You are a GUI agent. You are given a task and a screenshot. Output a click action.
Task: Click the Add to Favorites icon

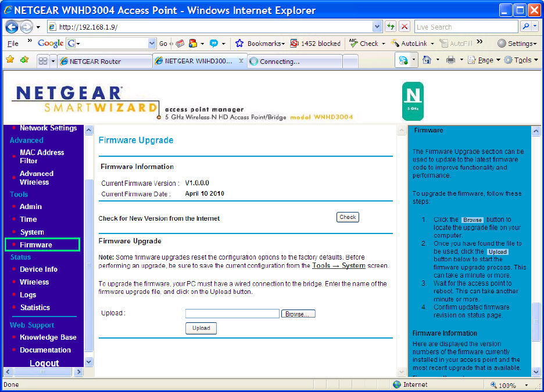24,60
